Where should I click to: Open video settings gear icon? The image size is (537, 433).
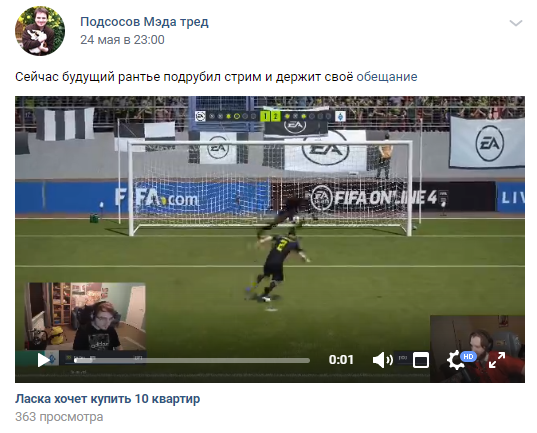click(x=455, y=360)
